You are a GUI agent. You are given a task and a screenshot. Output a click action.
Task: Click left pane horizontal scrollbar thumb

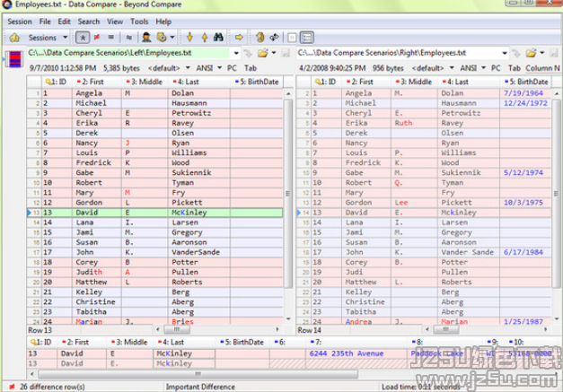point(177,329)
